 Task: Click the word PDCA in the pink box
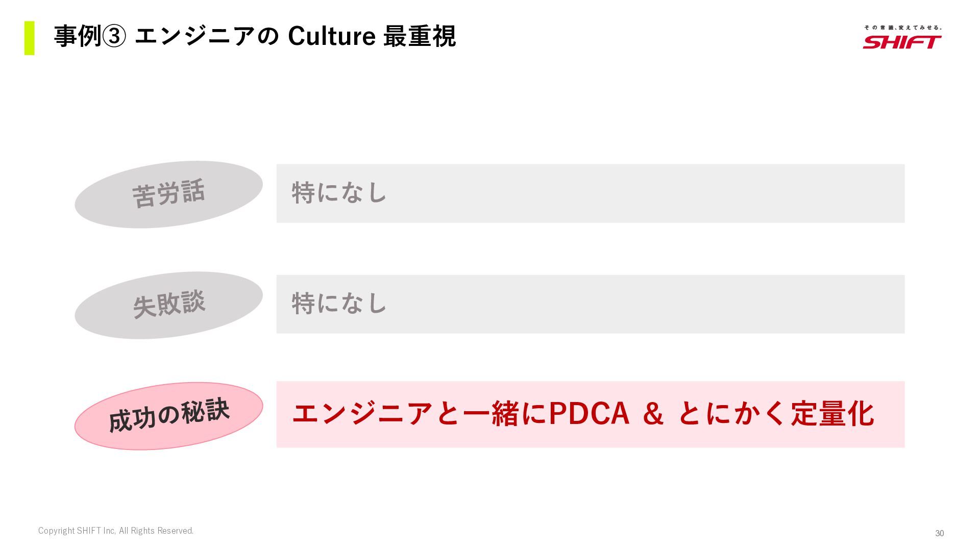(x=589, y=414)
